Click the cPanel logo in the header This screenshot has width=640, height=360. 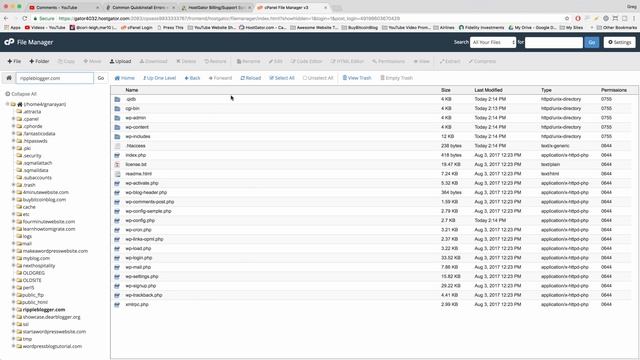[x=9, y=42]
